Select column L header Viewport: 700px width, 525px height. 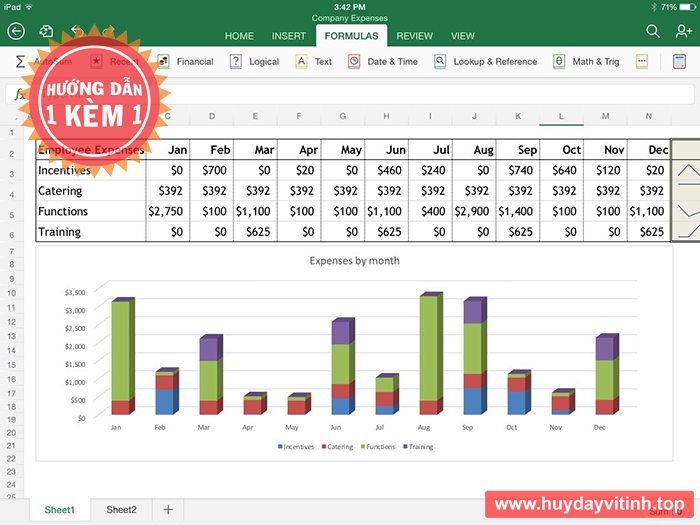pos(561,116)
